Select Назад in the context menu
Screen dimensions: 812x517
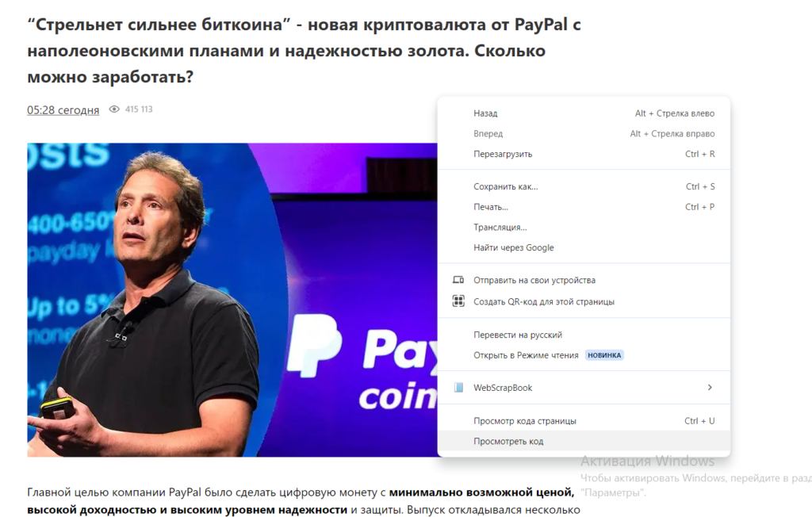(584, 113)
